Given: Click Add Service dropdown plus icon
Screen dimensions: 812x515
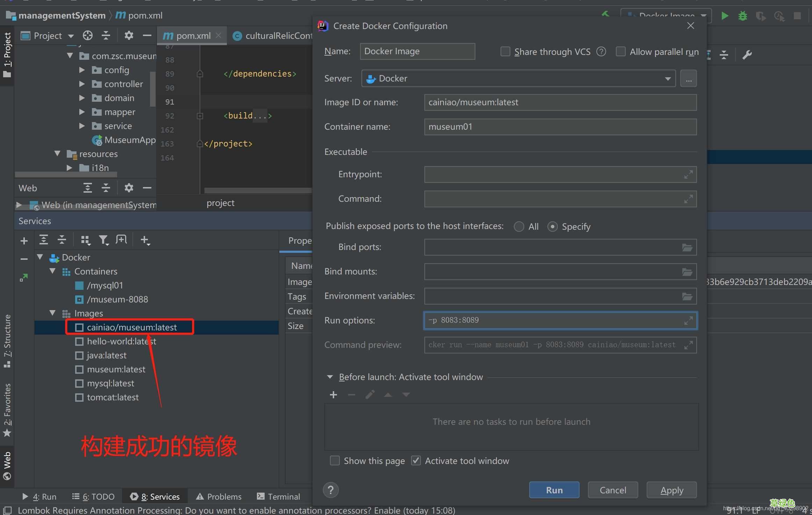Looking at the screenshot, I should pos(145,240).
